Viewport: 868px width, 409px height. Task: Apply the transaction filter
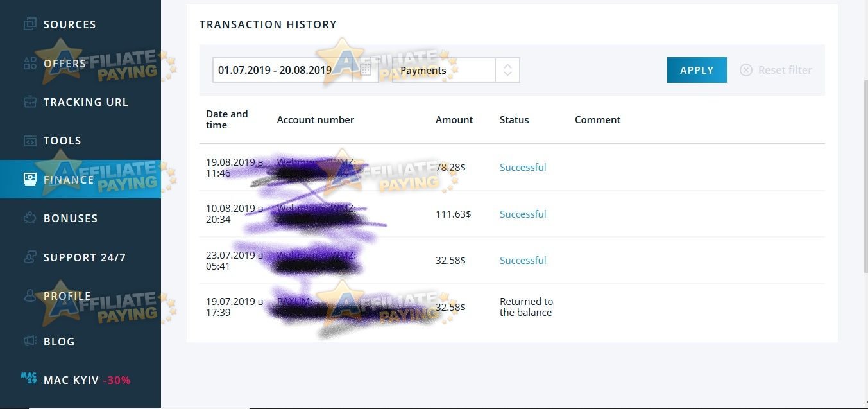click(697, 70)
